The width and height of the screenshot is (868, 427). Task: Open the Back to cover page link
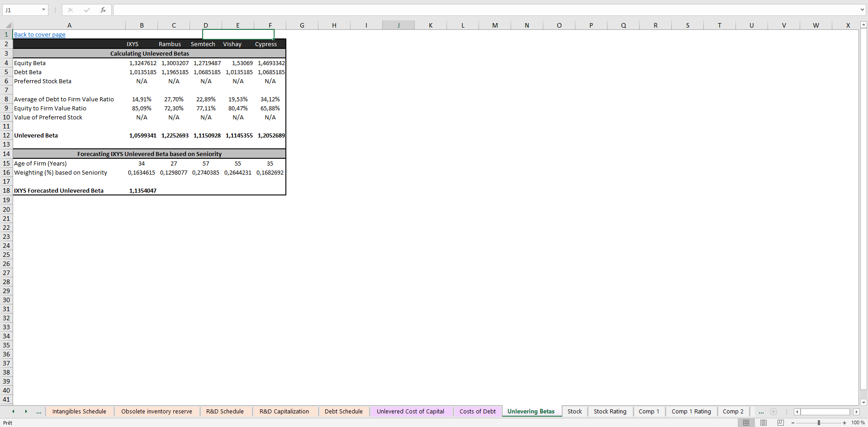[40, 34]
